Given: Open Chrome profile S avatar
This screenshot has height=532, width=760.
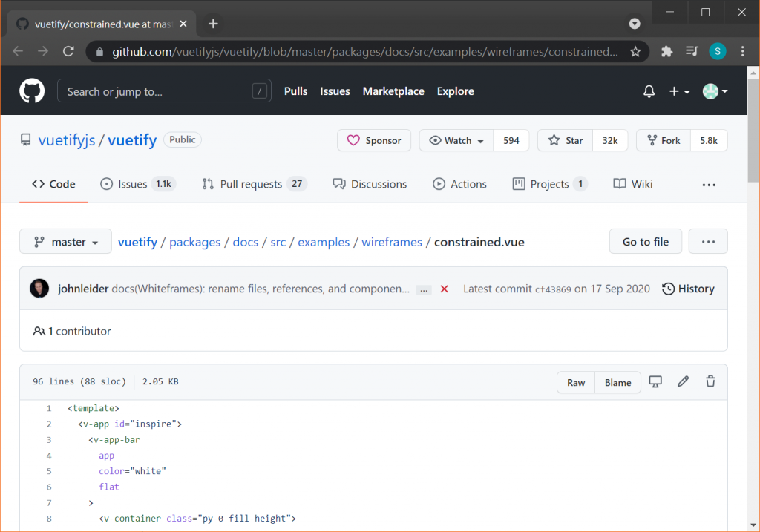Looking at the screenshot, I should point(718,51).
